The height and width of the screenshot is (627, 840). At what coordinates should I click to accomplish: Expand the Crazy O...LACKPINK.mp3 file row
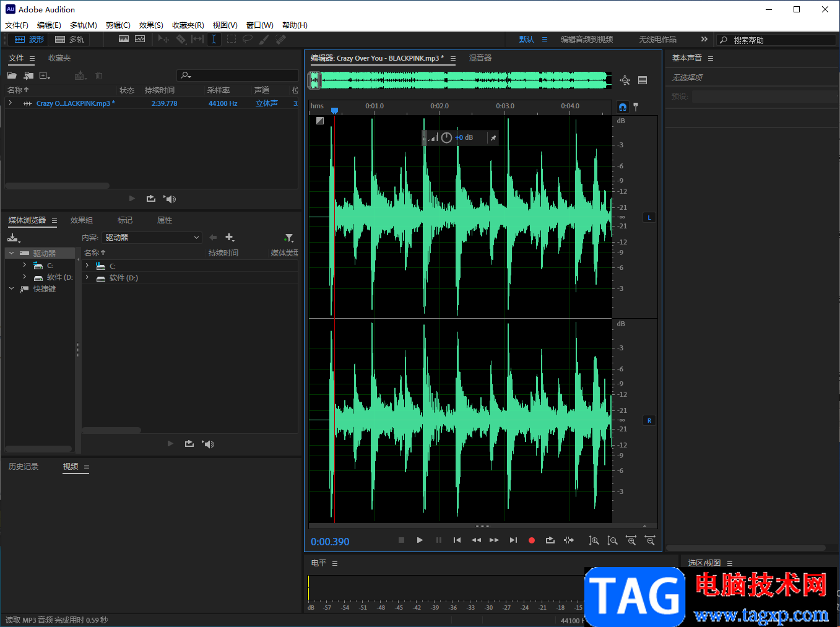coord(11,103)
